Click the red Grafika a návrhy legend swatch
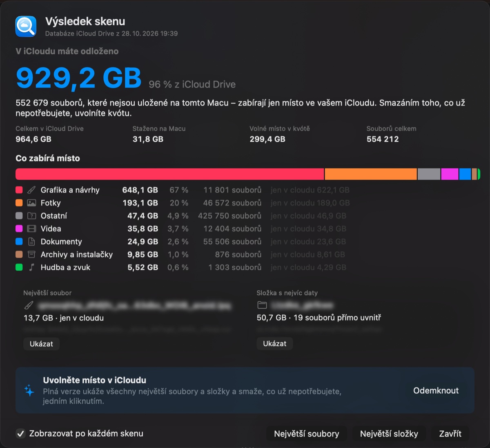Viewport: 490px width, 448px height. (19, 190)
